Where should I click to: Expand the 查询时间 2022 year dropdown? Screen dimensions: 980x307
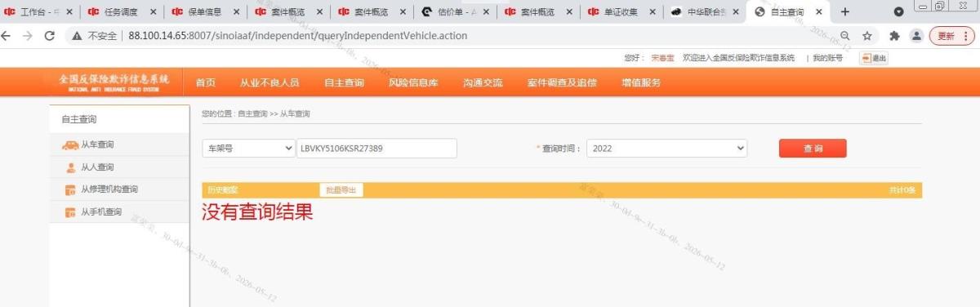666,149
